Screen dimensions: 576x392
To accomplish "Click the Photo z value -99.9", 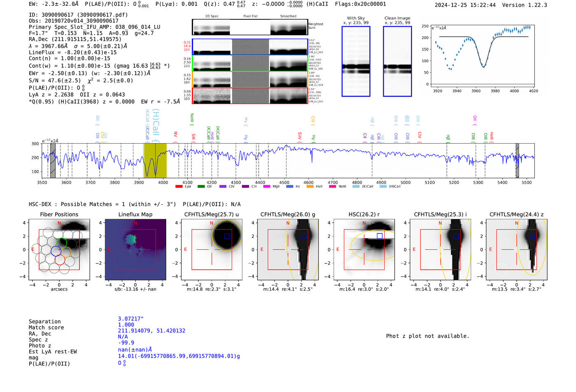I will pos(126,343).
